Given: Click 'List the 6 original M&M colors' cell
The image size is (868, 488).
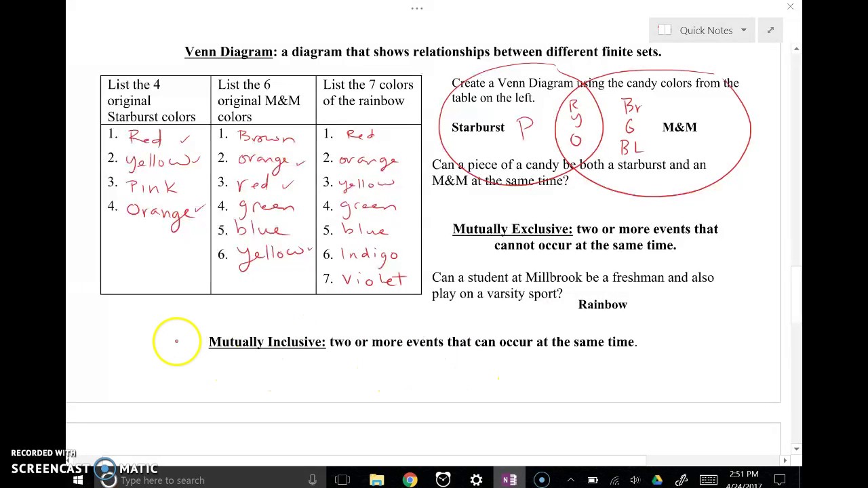Looking at the screenshot, I should tap(263, 100).
